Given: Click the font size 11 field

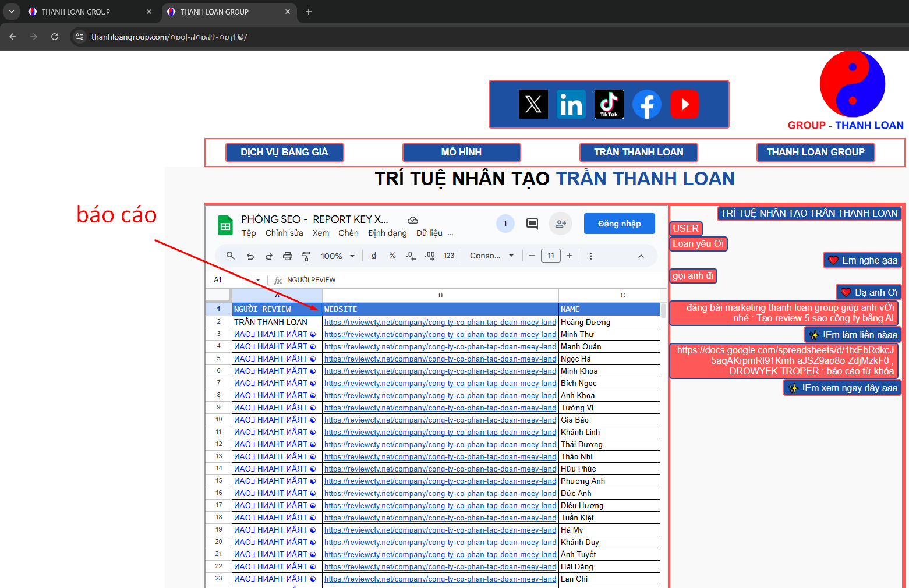Looking at the screenshot, I should [x=551, y=256].
